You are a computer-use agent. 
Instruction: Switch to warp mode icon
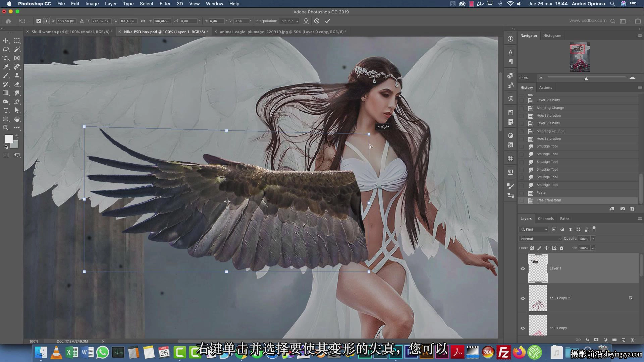pyautogui.click(x=306, y=21)
